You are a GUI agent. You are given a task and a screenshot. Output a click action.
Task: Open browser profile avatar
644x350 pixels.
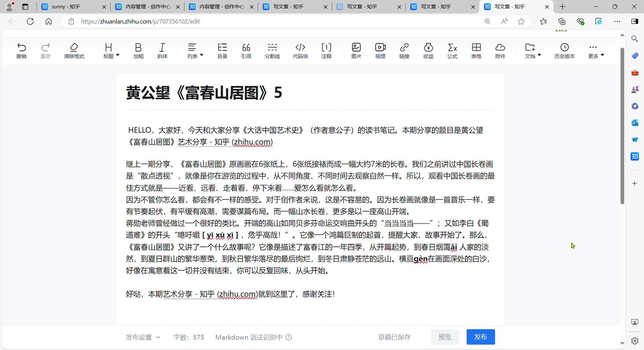click(10, 6)
